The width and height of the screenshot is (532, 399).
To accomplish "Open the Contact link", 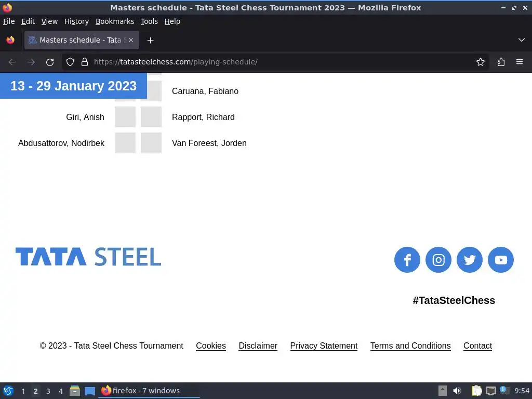I will (477, 345).
